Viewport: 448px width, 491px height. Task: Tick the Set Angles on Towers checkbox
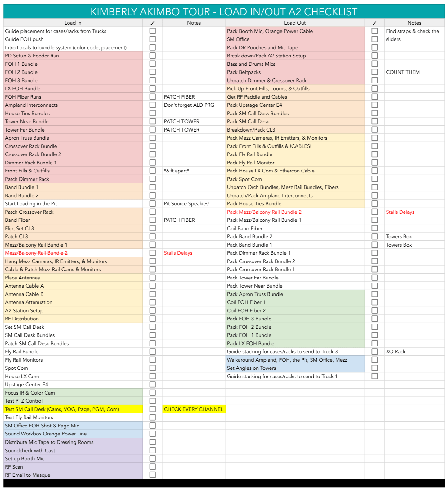pyautogui.click(x=374, y=368)
